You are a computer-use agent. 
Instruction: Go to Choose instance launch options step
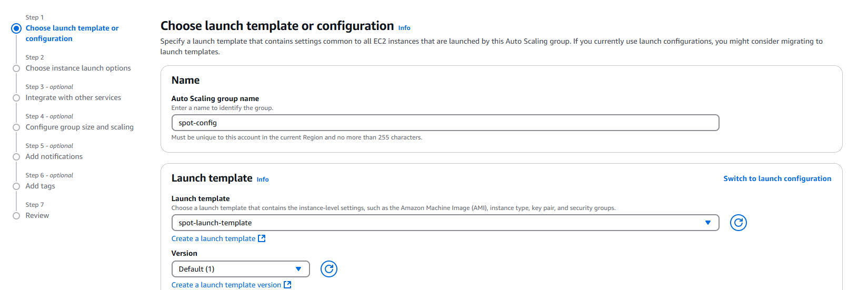coord(78,68)
